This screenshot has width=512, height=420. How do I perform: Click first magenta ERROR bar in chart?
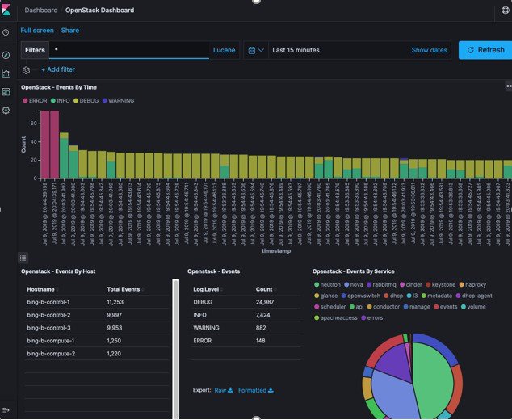click(x=44, y=145)
